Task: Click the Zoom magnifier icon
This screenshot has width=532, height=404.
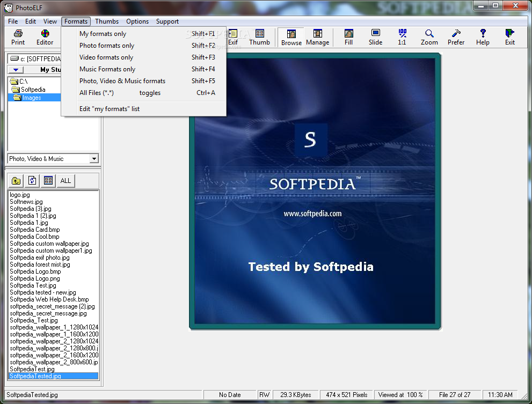Action: 429,37
